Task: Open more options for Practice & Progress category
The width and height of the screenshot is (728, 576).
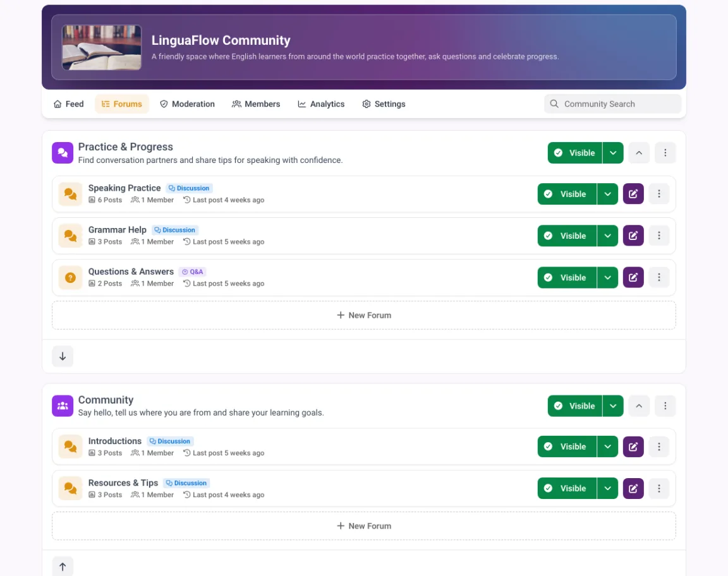Action: pos(665,153)
